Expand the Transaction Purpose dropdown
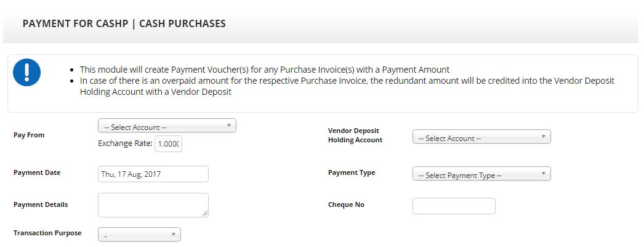 139,235
